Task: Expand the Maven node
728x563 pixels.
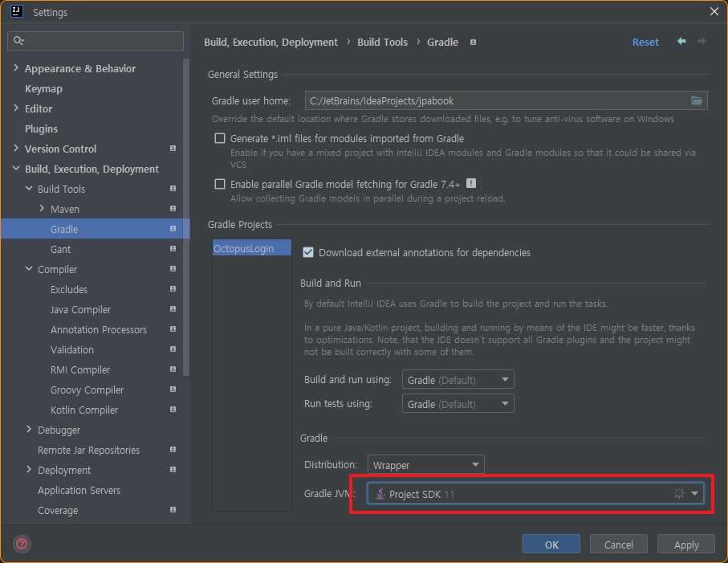Action: 42,209
